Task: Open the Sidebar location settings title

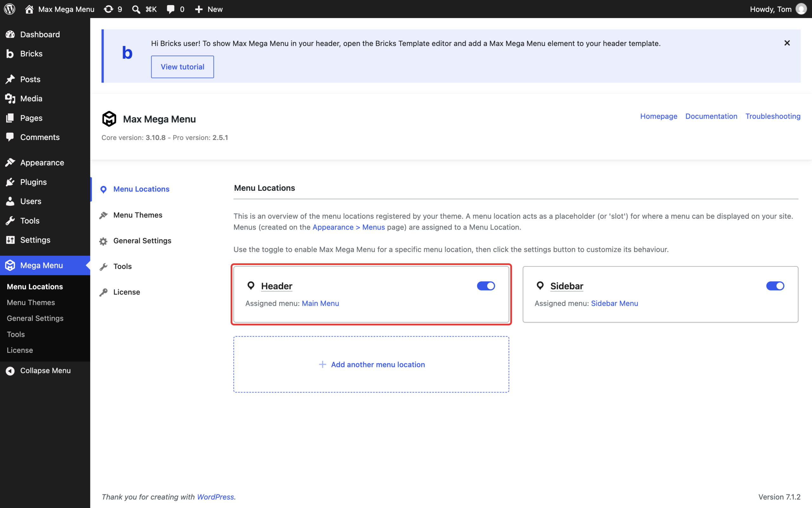Action: coord(567,286)
